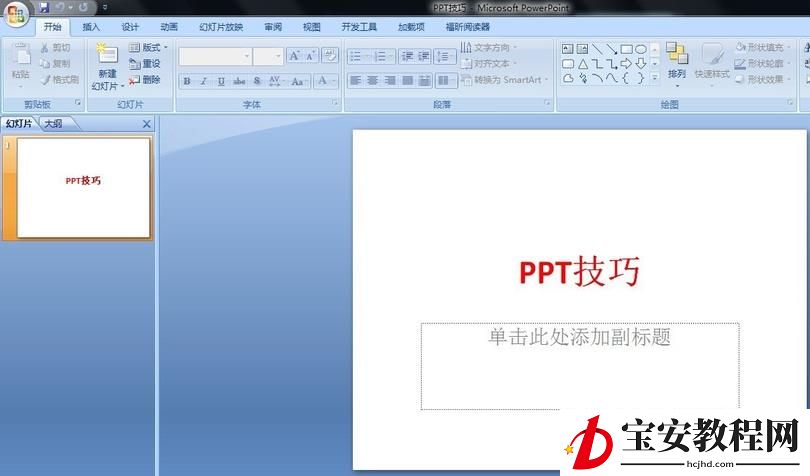
Task: Open the 幻灯片放映 ribbon tab
Action: tap(221, 27)
